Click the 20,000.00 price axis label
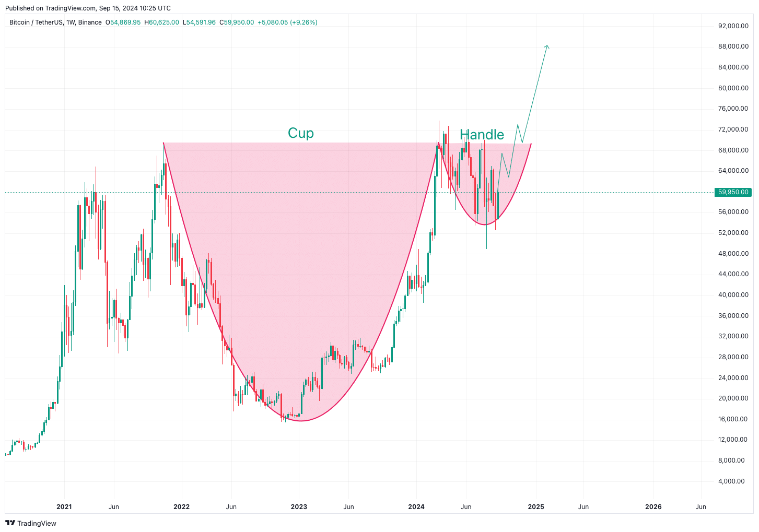This screenshot has width=759, height=532. (733, 398)
